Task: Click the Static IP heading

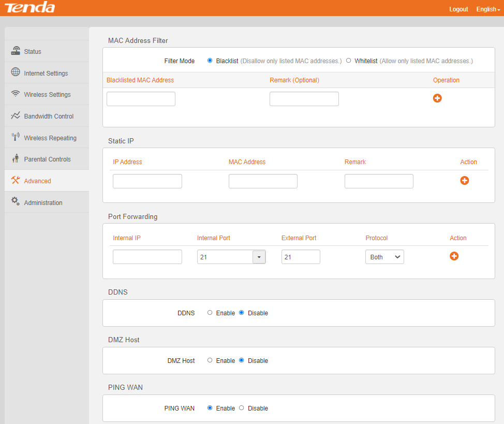Action: click(x=121, y=141)
